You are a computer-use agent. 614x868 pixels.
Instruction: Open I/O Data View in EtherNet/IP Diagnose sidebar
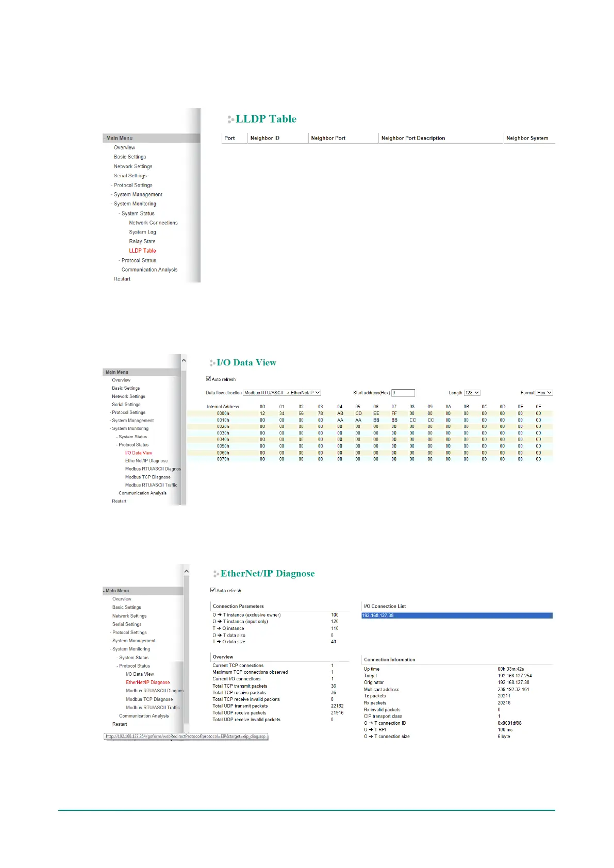(140, 674)
